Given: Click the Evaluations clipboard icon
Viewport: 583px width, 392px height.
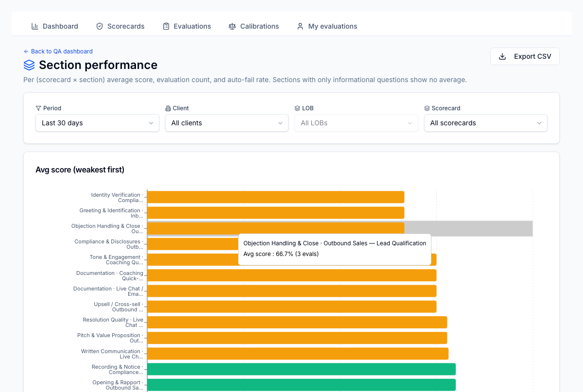Looking at the screenshot, I should (x=166, y=26).
